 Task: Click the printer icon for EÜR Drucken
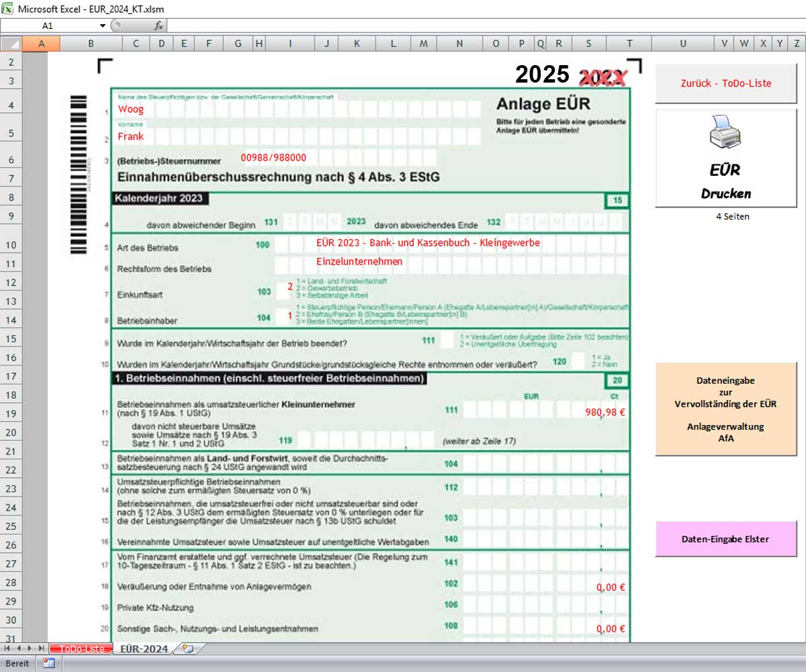coord(725,132)
